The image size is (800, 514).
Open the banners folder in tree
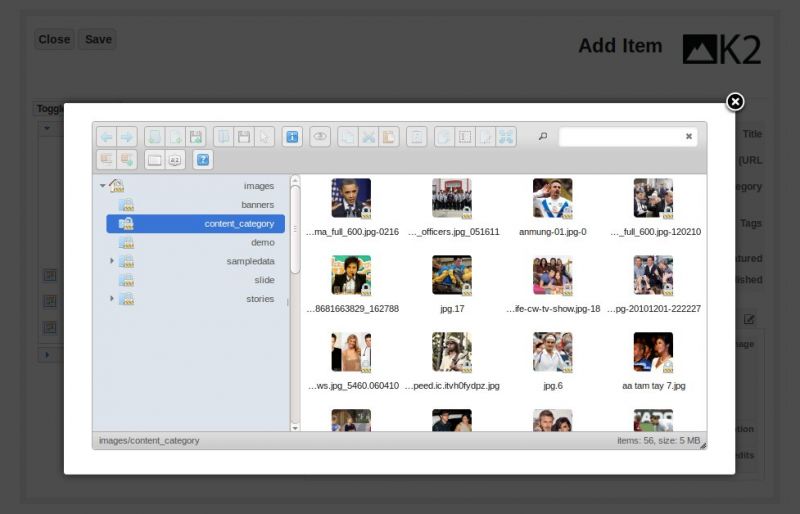click(x=195, y=205)
